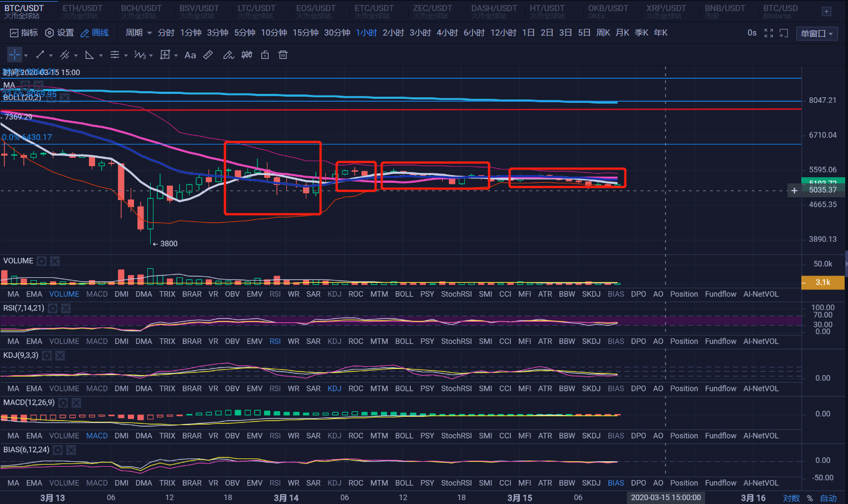Expand the rectangle tool dropdown arrow

176,56
